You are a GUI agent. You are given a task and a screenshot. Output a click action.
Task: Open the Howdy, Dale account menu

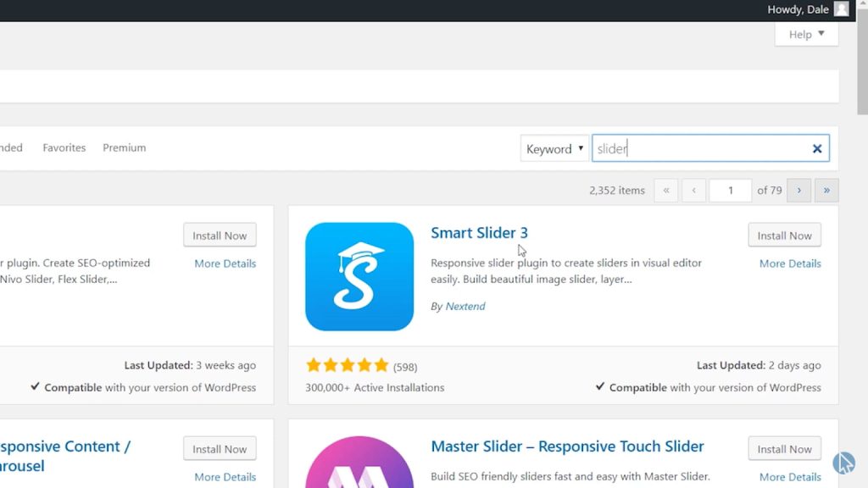798,9
